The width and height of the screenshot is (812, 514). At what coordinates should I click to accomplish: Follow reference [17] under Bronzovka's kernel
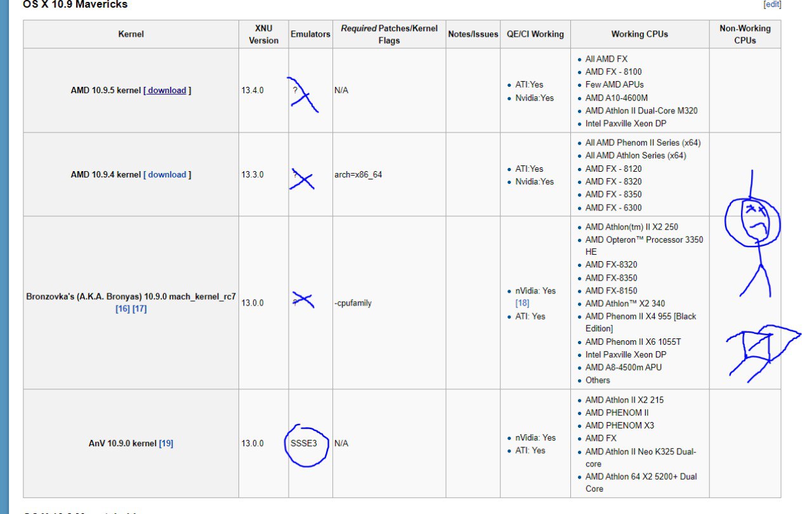[x=140, y=309]
